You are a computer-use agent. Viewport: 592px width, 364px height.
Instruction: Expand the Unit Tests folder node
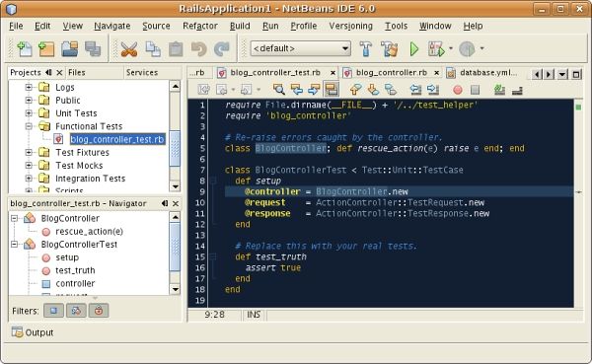pyautogui.click(x=29, y=112)
